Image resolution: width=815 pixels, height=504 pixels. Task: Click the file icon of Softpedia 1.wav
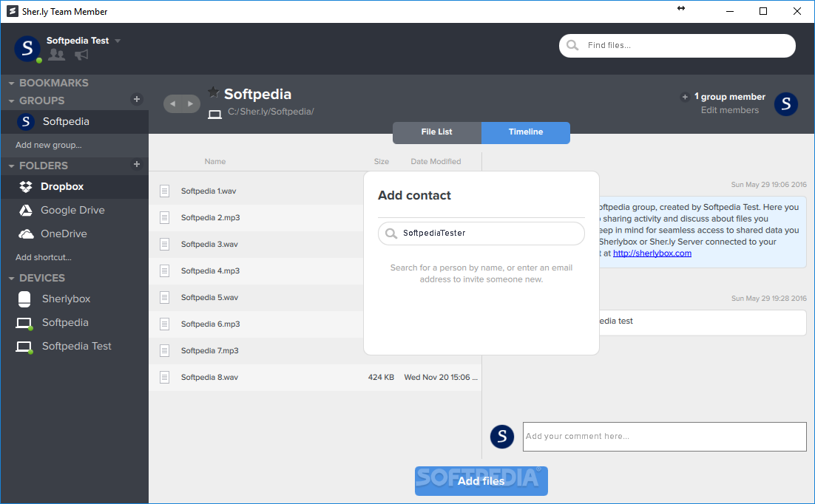click(x=164, y=191)
